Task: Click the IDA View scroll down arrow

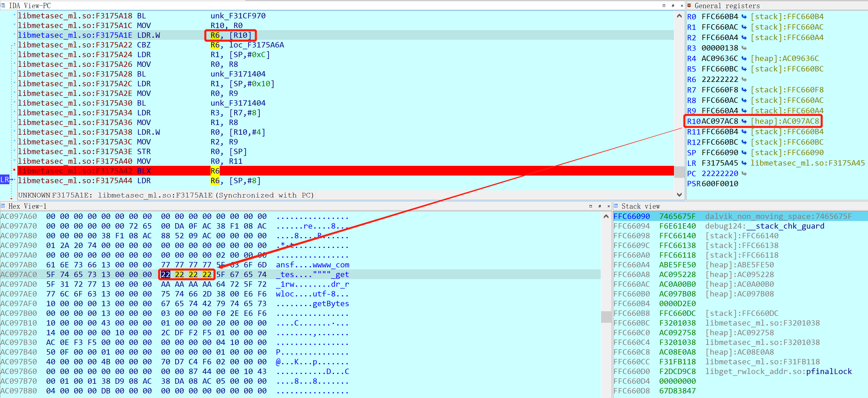Action: (679, 195)
